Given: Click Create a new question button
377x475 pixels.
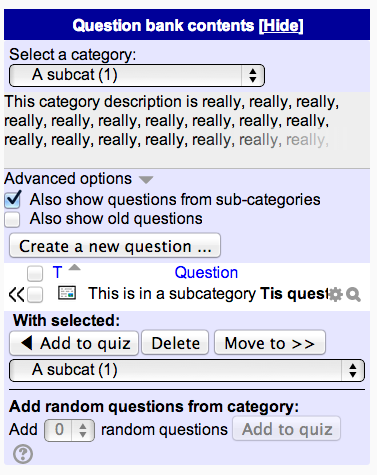Looking at the screenshot, I should 115,246.
